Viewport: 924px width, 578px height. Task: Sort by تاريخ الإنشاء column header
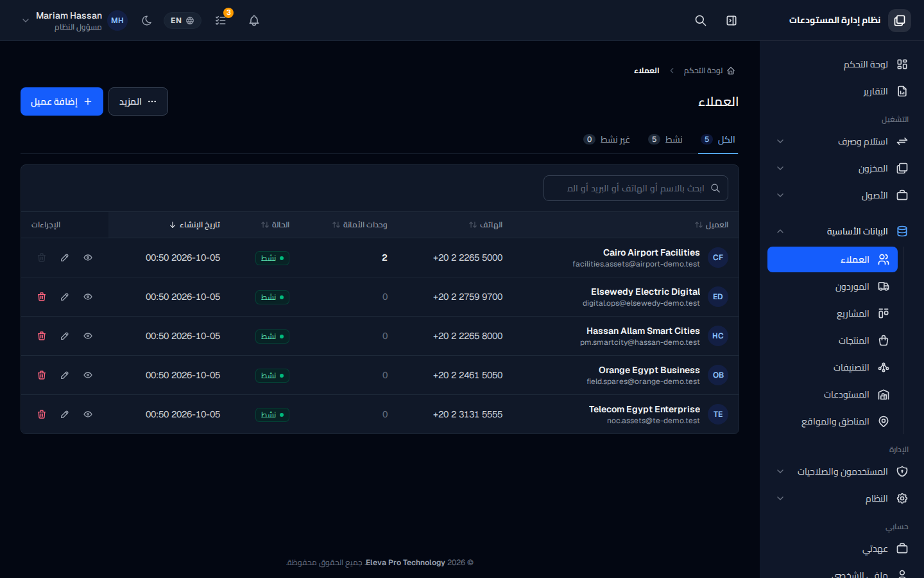[194, 225]
